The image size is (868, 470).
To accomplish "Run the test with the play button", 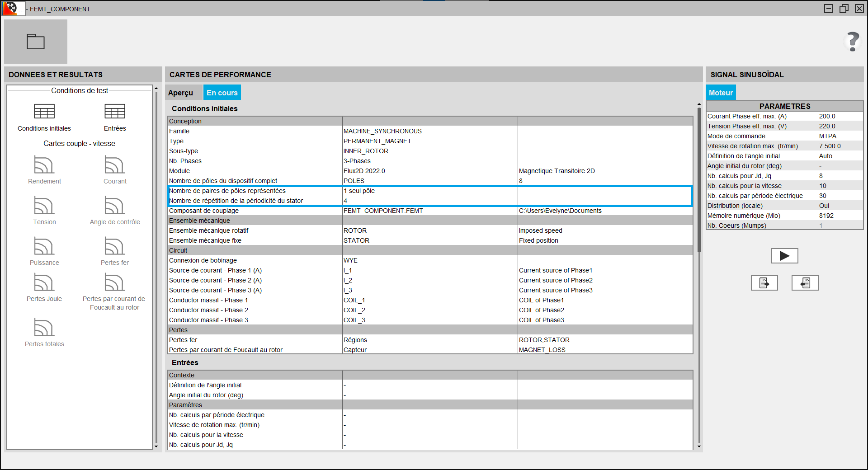I will 784,256.
